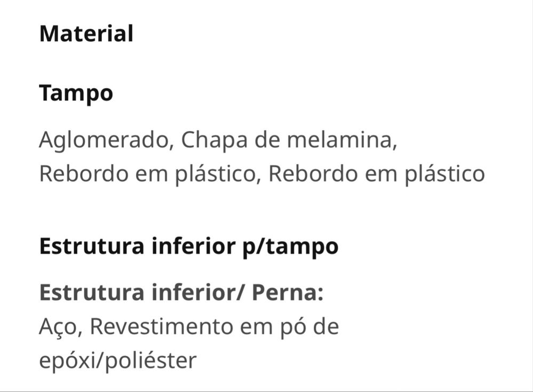Select the word Perna:

[288, 292]
